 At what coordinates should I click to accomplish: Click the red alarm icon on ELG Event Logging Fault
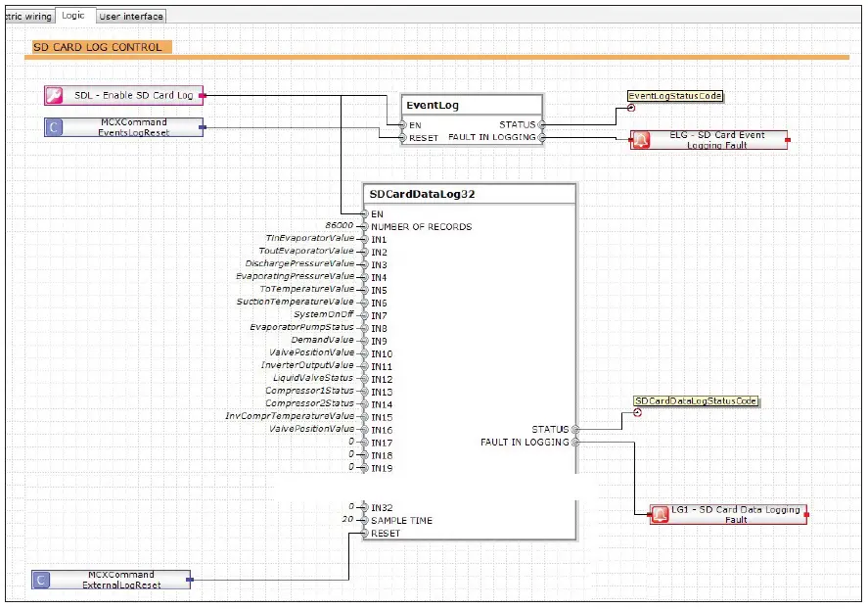pyautogui.click(x=642, y=139)
